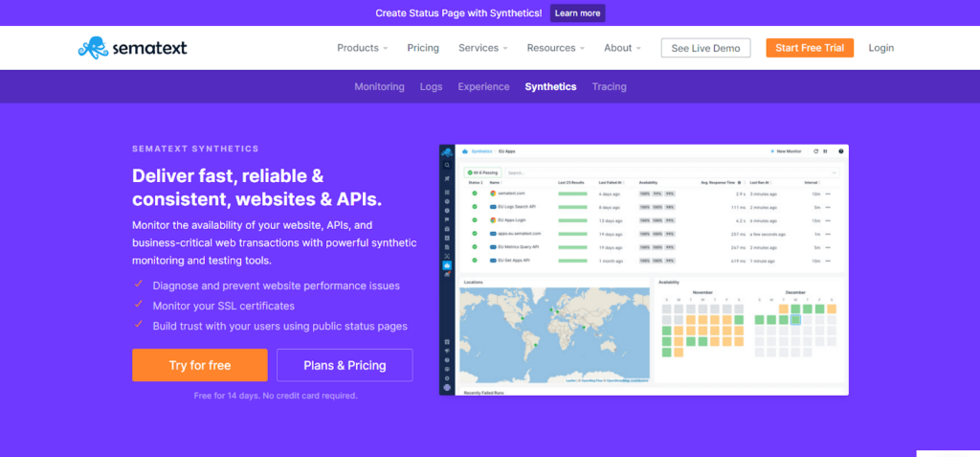Switch to the Logs tab
The width and height of the screenshot is (980, 457).
point(432,86)
